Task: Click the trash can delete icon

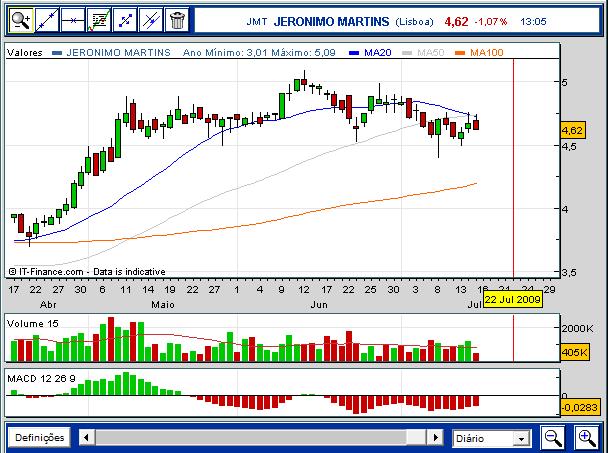Action: click(177, 20)
